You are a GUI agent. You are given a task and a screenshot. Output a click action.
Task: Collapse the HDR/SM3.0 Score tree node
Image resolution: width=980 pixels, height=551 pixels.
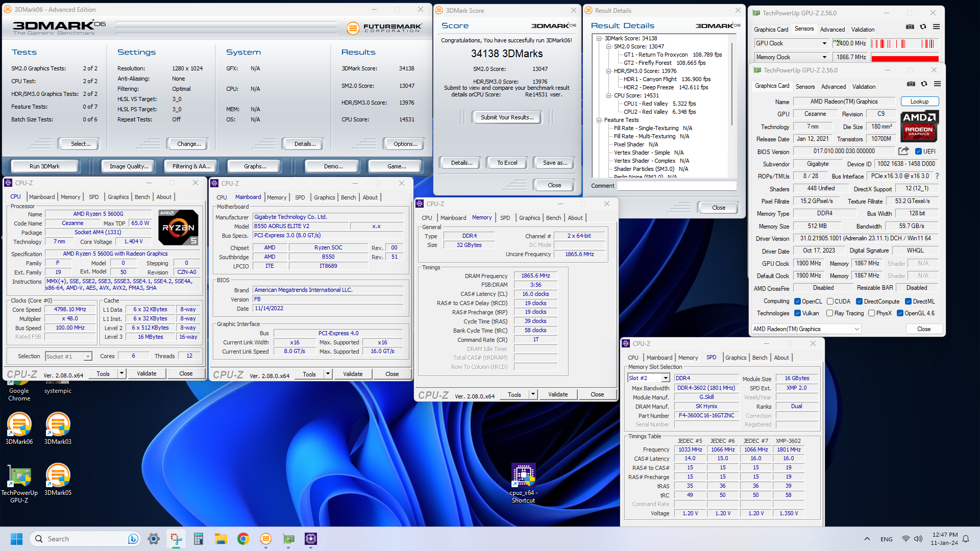(608, 71)
